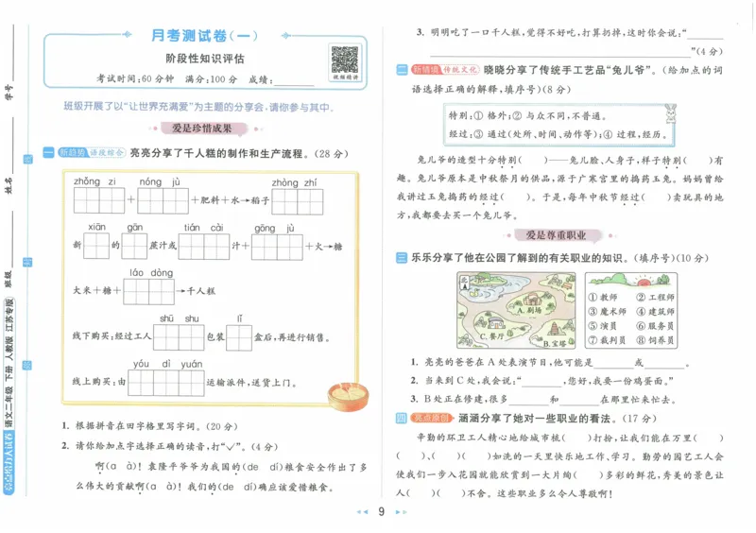Click question 2 请你给加点字选择正确的读音
The image size is (756, 533).
pos(170,446)
